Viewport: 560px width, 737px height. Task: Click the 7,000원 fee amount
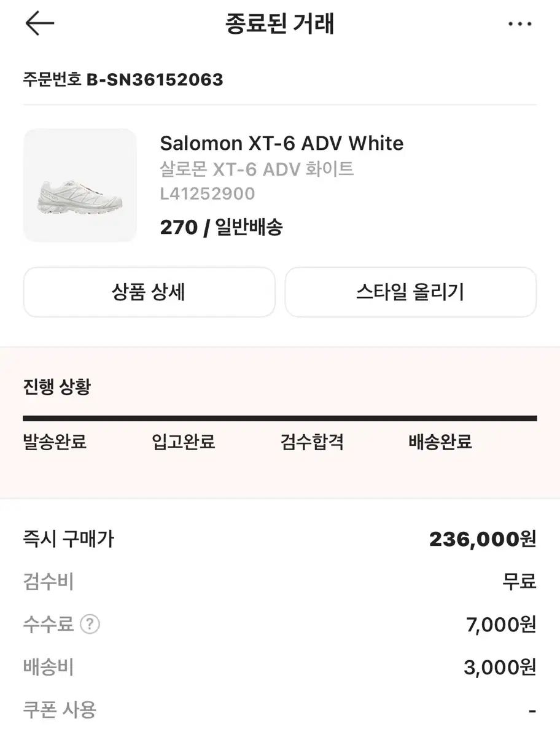coord(500,625)
